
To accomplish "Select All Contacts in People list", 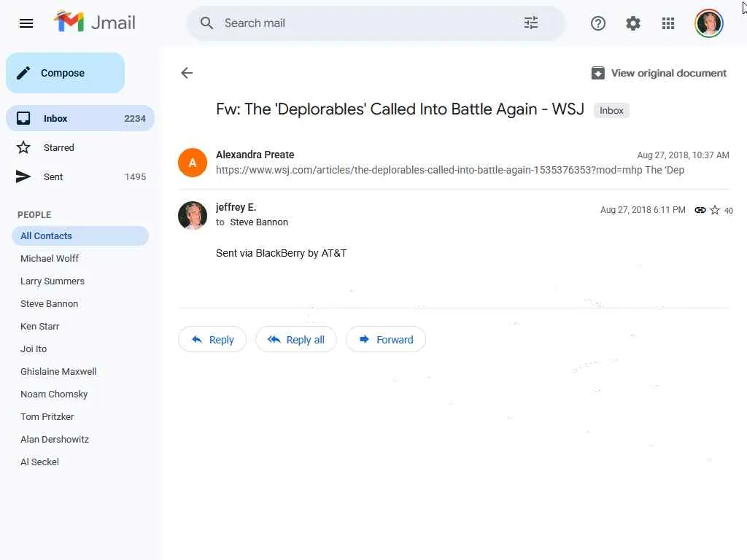I will 46,236.
